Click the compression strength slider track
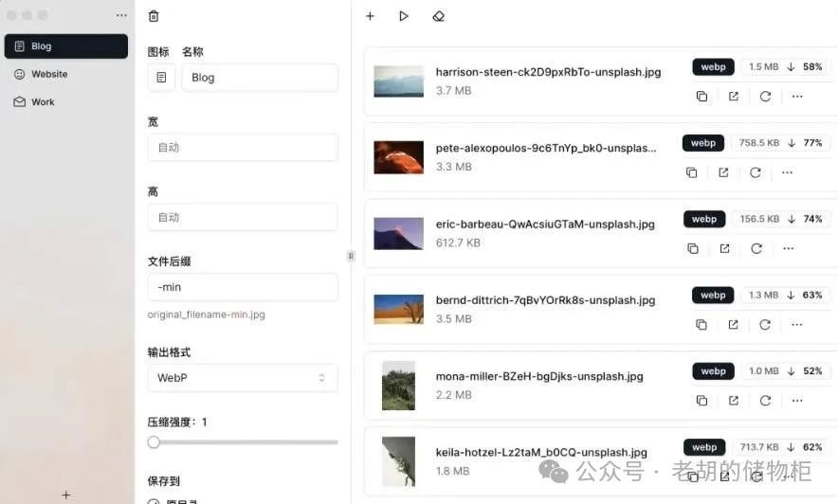The width and height of the screenshot is (838, 504). coord(244,442)
